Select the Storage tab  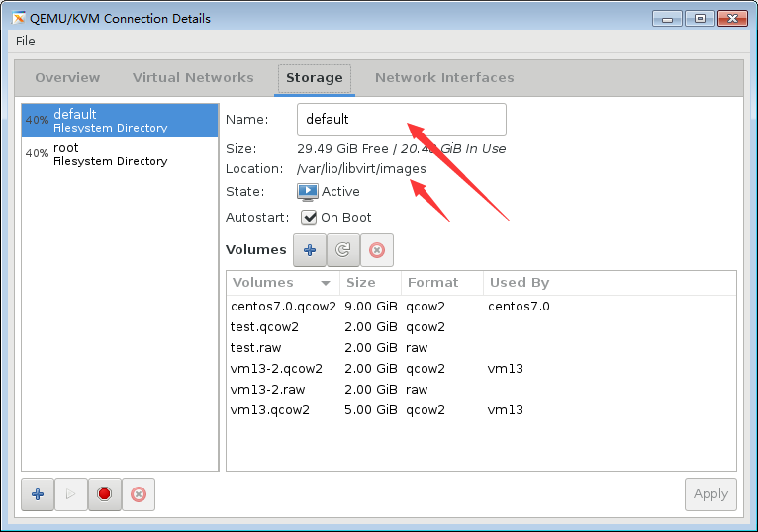point(315,78)
